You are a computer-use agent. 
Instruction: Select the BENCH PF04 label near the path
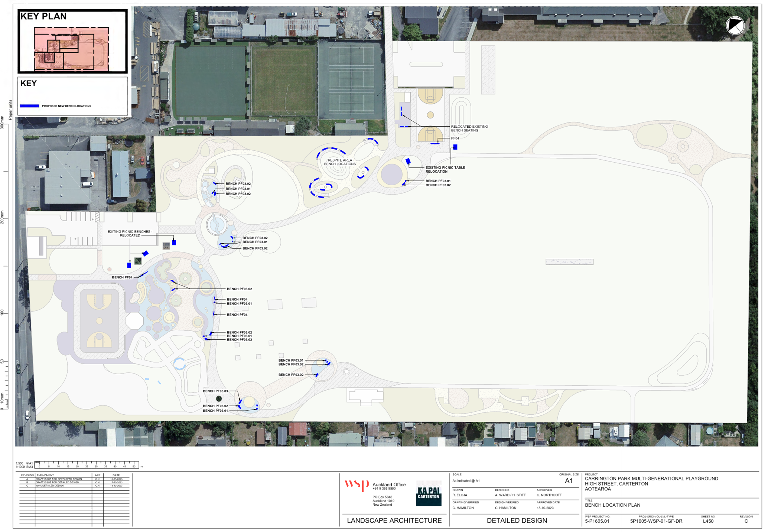[122, 277]
